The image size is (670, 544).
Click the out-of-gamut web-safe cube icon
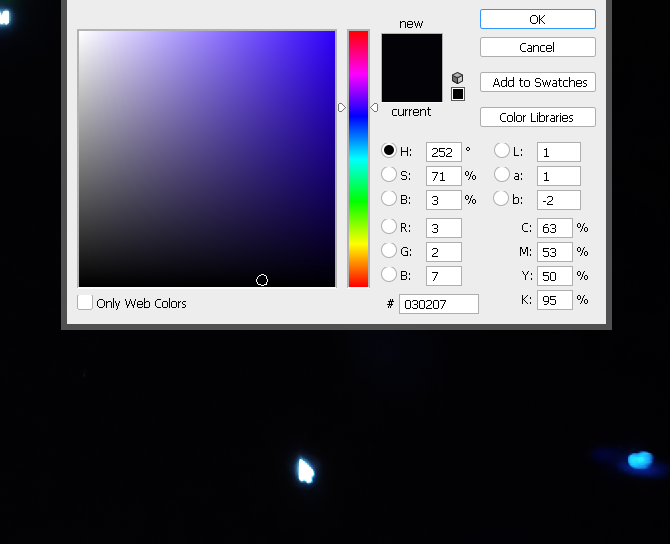[458, 78]
